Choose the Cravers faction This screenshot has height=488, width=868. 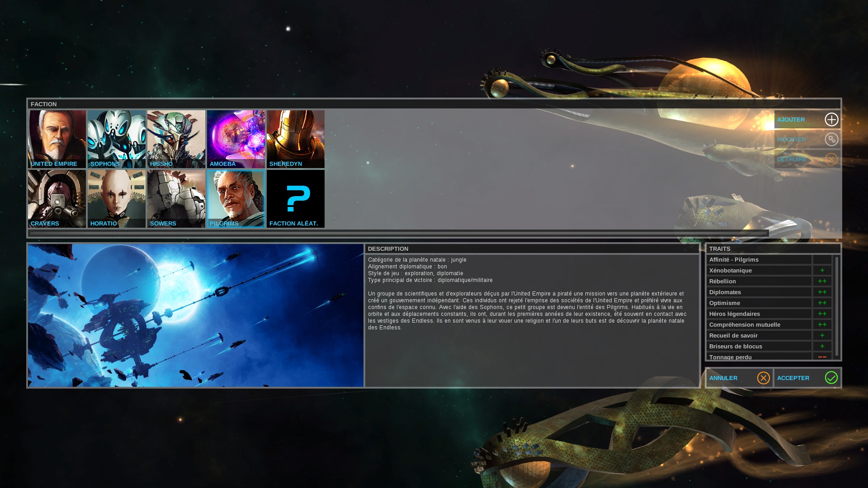pyautogui.click(x=57, y=198)
